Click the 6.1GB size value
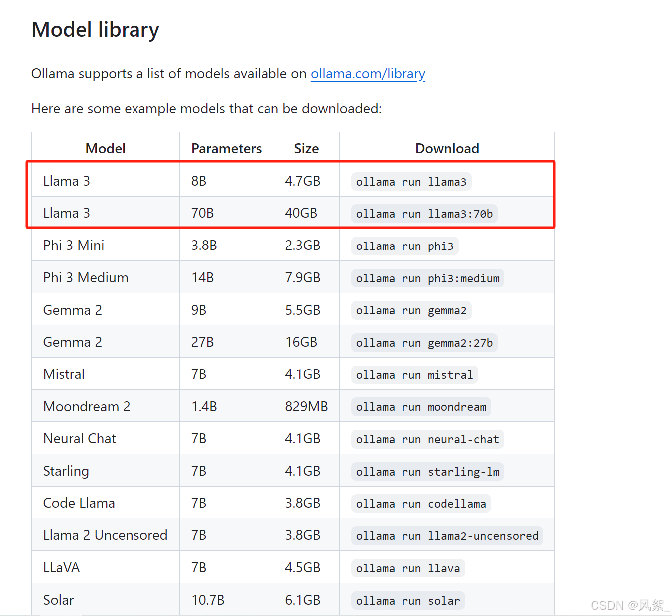This screenshot has height=616, width=672. pos(302,600)
